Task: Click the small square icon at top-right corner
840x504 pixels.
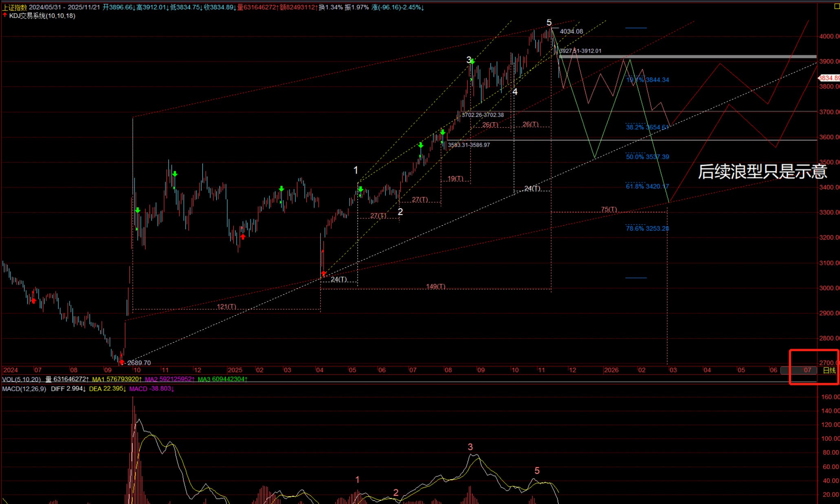Action: (x=837, y=6)
